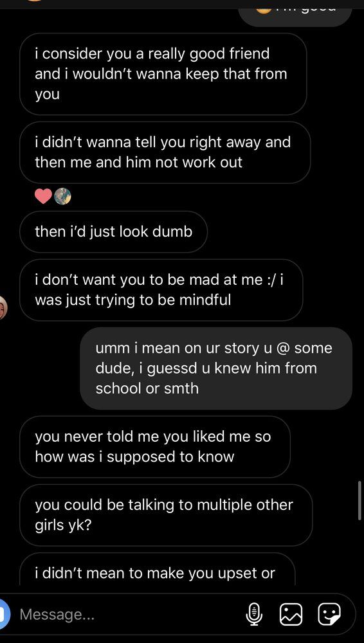Tap the 'you never told me you liked me' message

[155, 447]
